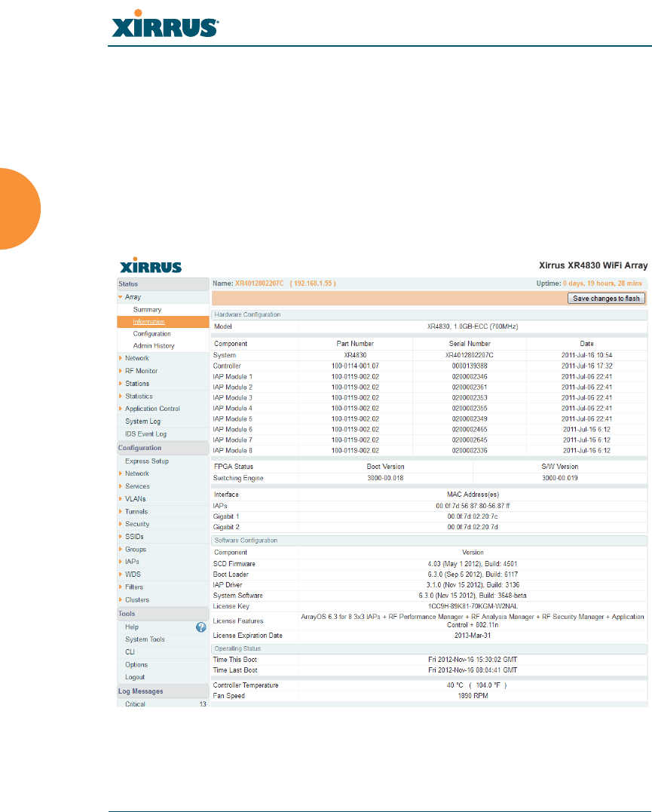Click the License Expiration Date 2013-Mar-31
This screenshot has width=652, height=812.
click(x=473, y=636)
